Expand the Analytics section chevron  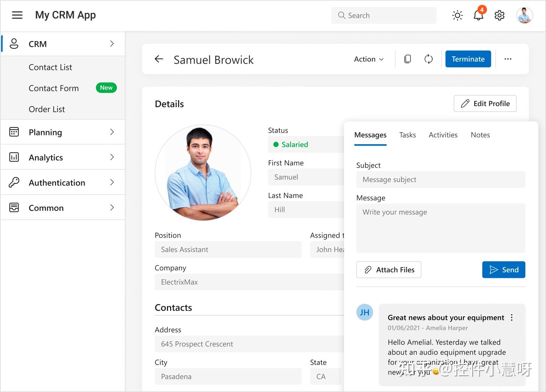click(112, 157)
